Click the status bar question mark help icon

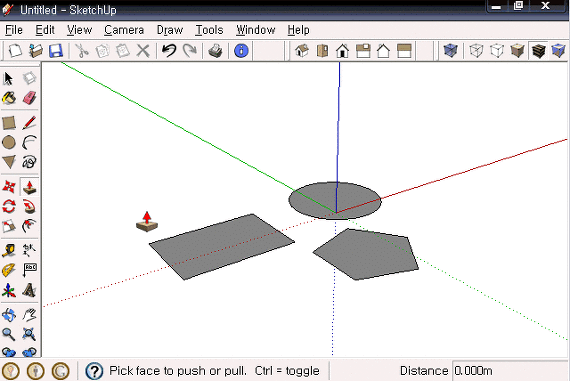94,371
